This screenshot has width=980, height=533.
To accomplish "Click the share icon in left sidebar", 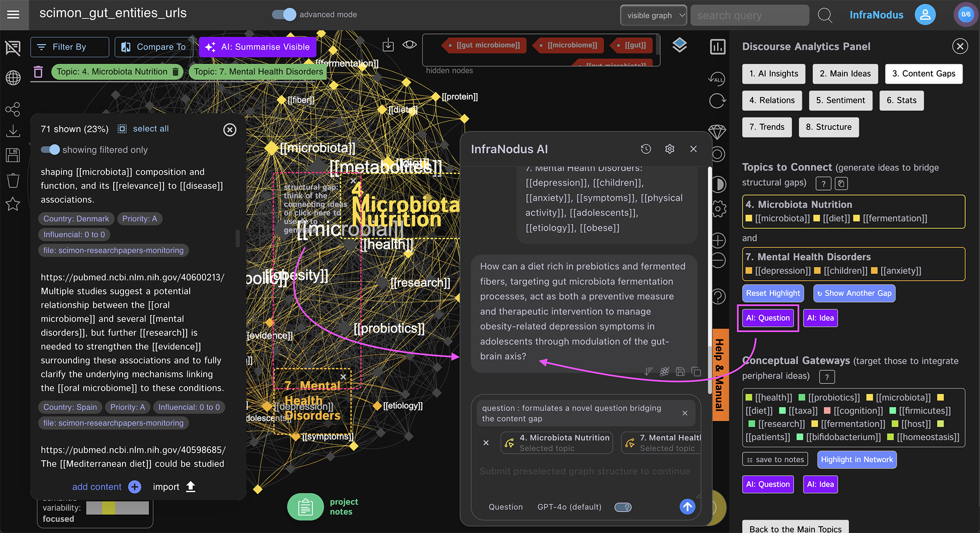I will tap(13, 109).
